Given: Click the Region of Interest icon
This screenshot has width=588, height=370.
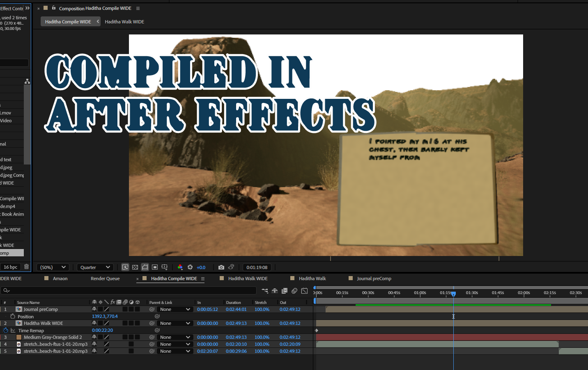Looking at the screenshot, I should pos(155,267).
